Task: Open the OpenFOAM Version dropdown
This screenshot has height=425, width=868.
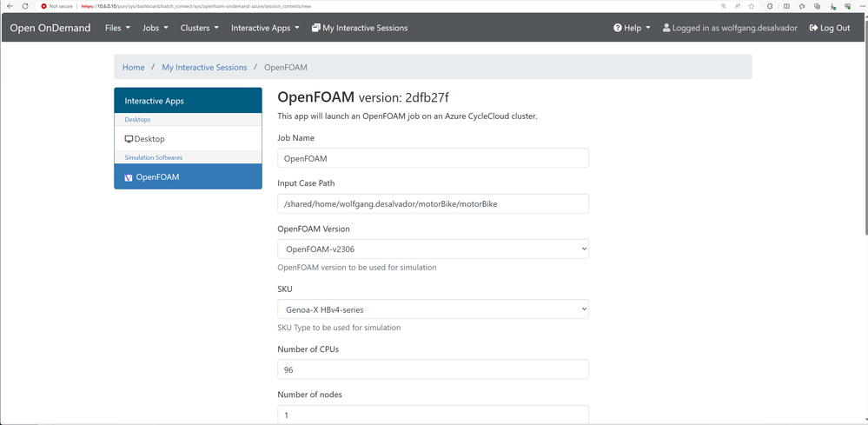Action: coord(433,249)
